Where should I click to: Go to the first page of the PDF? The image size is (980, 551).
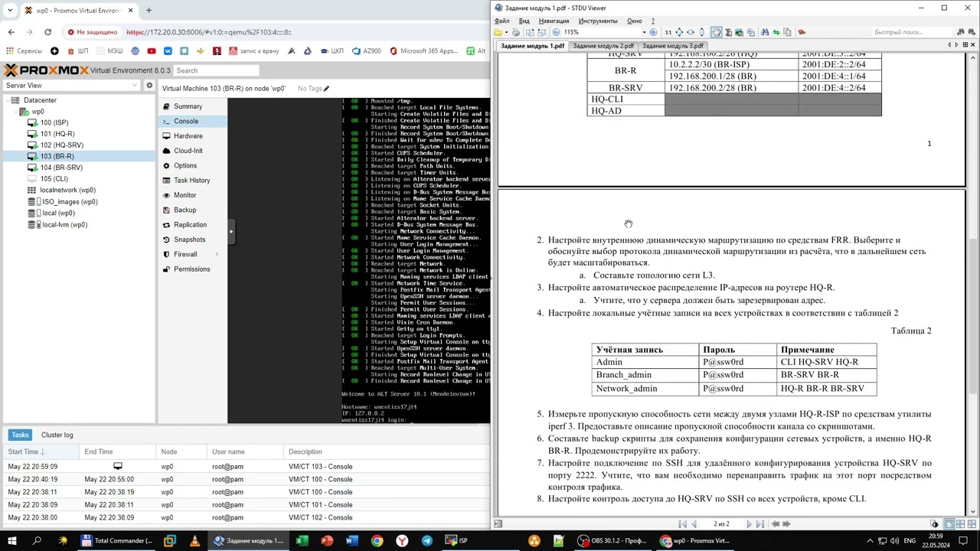[x=682, y=524]
